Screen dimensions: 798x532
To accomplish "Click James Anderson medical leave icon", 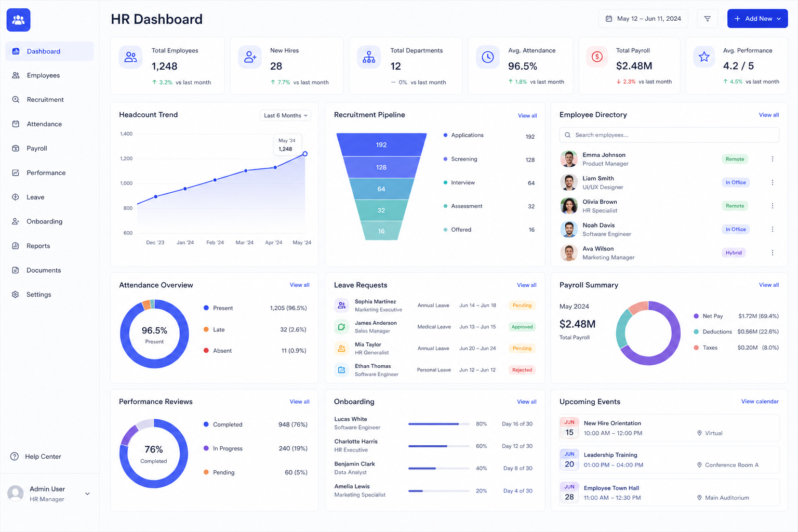I will [x=341, y=327].
